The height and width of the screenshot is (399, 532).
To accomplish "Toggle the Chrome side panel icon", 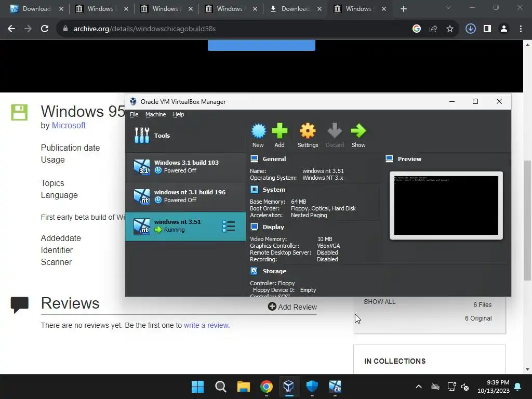I will point(487,29).
